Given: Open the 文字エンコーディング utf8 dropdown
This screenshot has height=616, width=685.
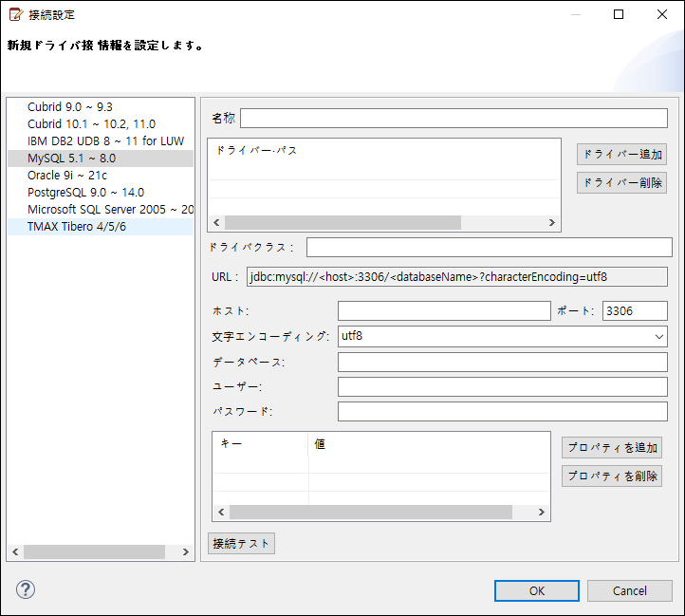Looking at the screenshot, I should (503, 337).
